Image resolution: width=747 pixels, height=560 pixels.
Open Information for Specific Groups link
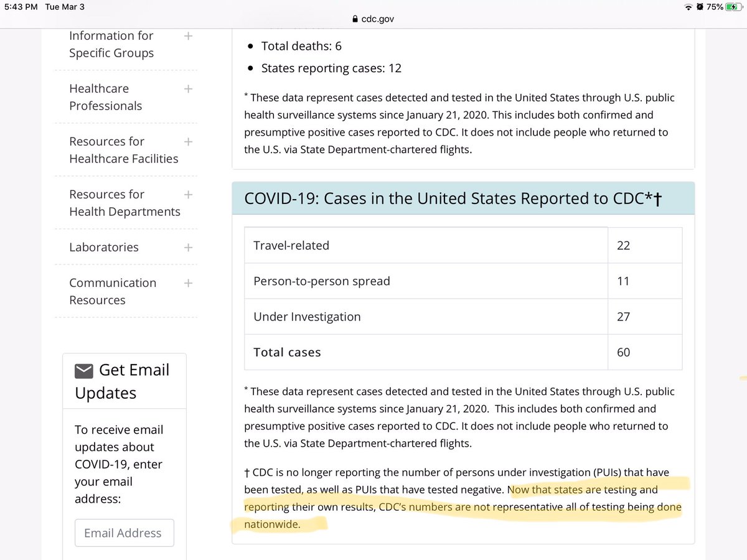111,44
